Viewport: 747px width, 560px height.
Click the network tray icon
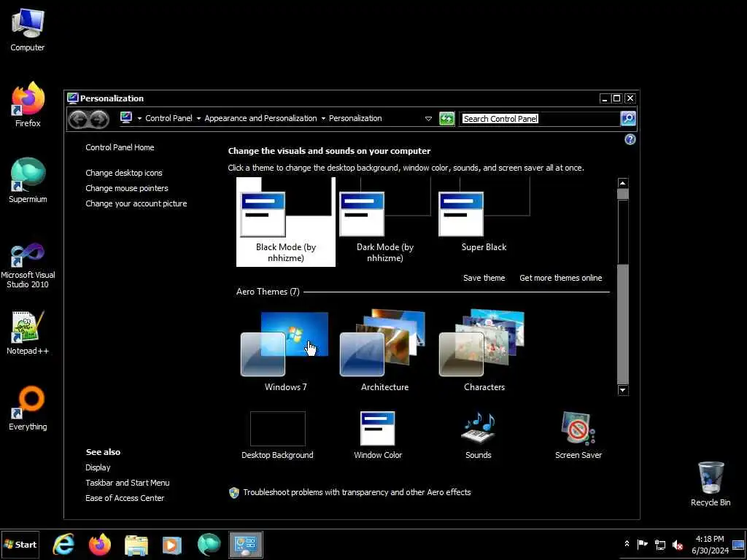point(659,545)
